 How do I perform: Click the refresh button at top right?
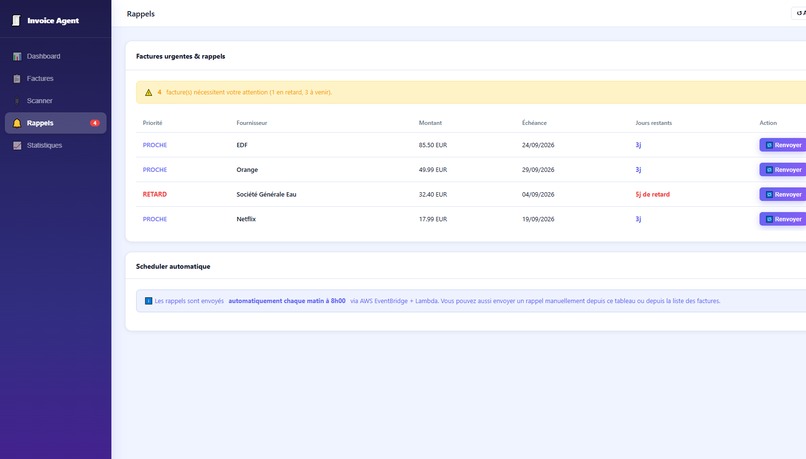pos(799,13)
